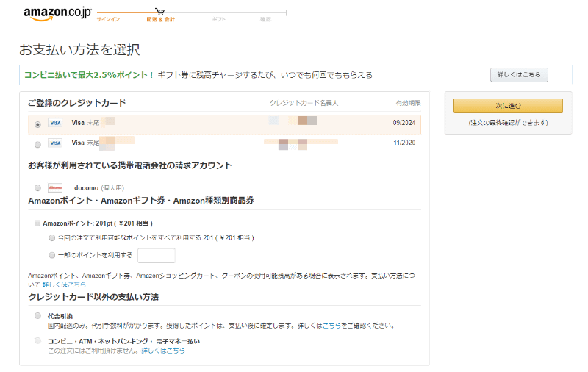Screen dimensions: 588x372
Task: Click the サインイン progress step
Action: [x=108, y=20]
